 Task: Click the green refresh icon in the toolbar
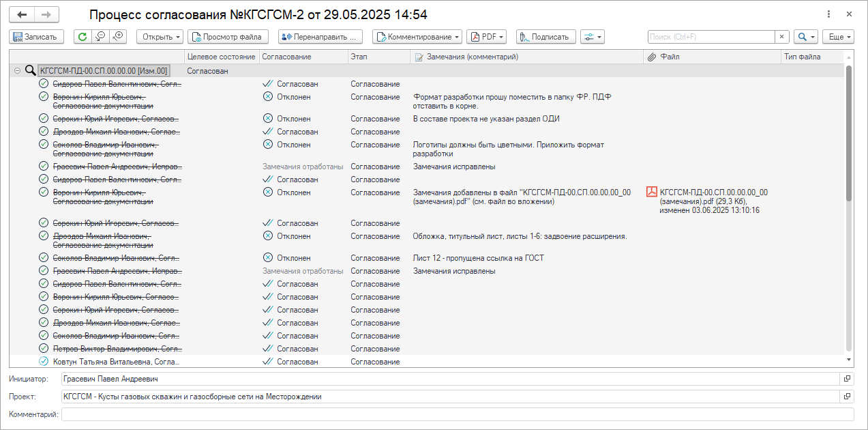[x=83, y=37]
